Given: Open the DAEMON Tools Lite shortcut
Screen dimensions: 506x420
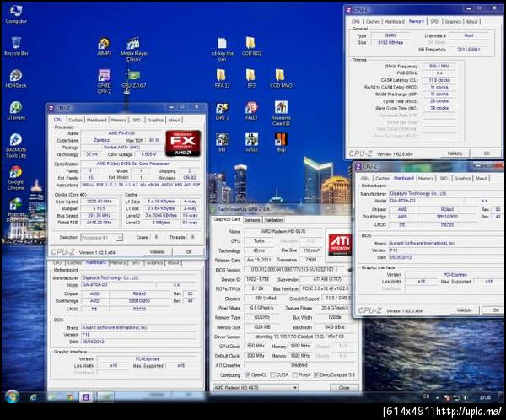Looking at the screenshot, I should click(16, 146).
